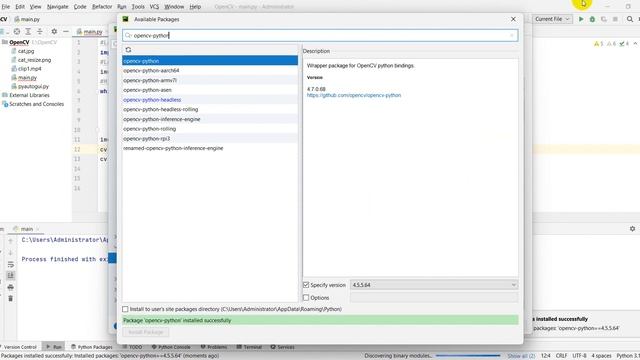Click the Discovering binary modules progress bar

(x=468, y=356)
